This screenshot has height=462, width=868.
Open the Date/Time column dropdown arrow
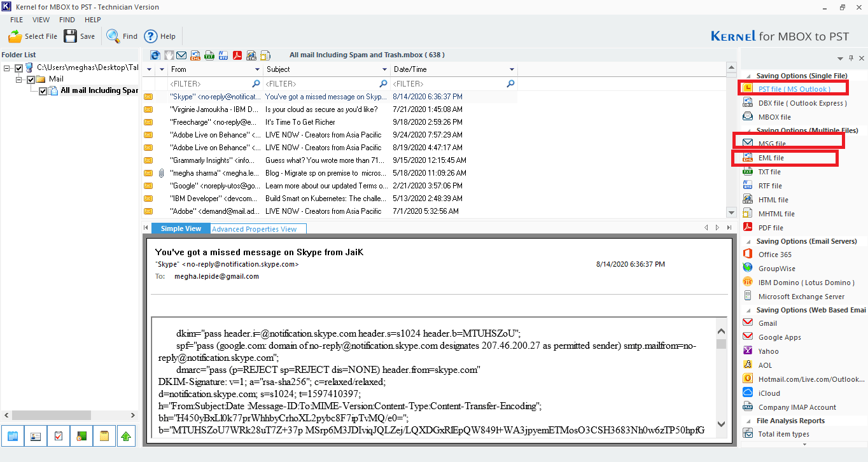tap(512, 69)
